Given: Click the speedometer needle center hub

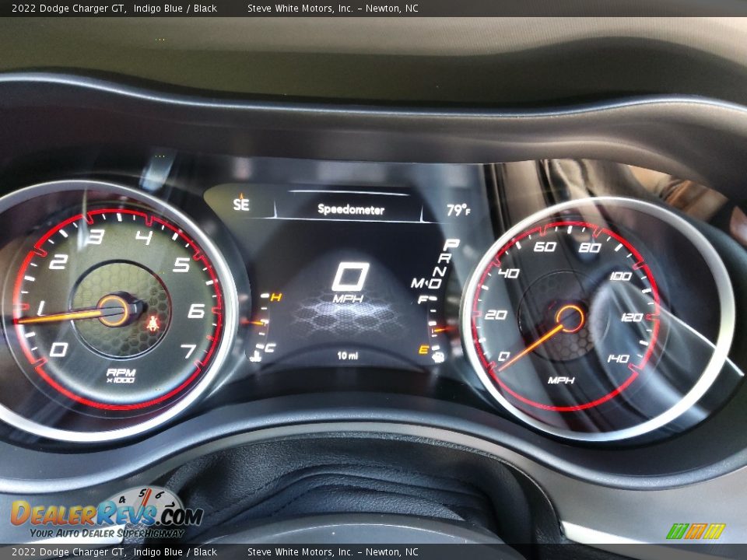Looking at the screenshot, I should click(x=570, y=319).
